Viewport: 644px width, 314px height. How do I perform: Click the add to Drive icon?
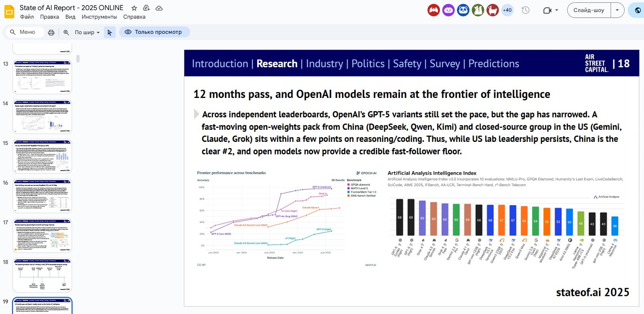[147, 8]
